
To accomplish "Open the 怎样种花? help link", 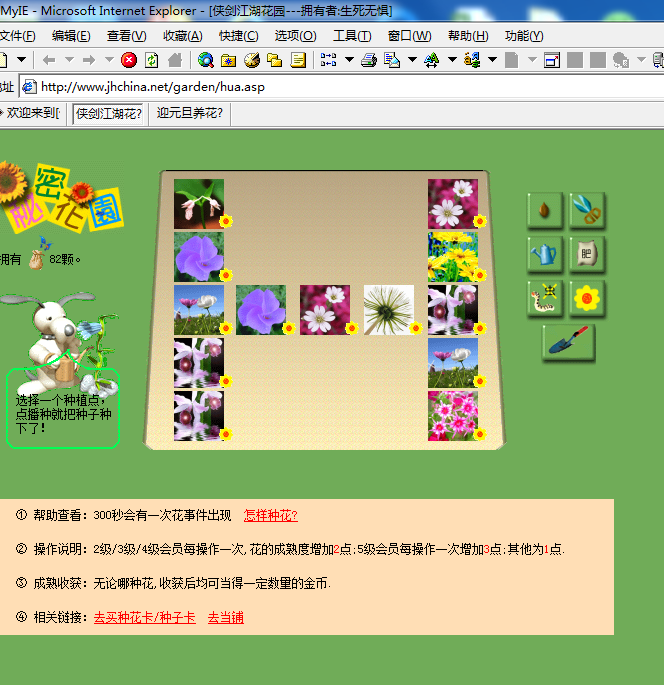I will (x=271, y=515).
